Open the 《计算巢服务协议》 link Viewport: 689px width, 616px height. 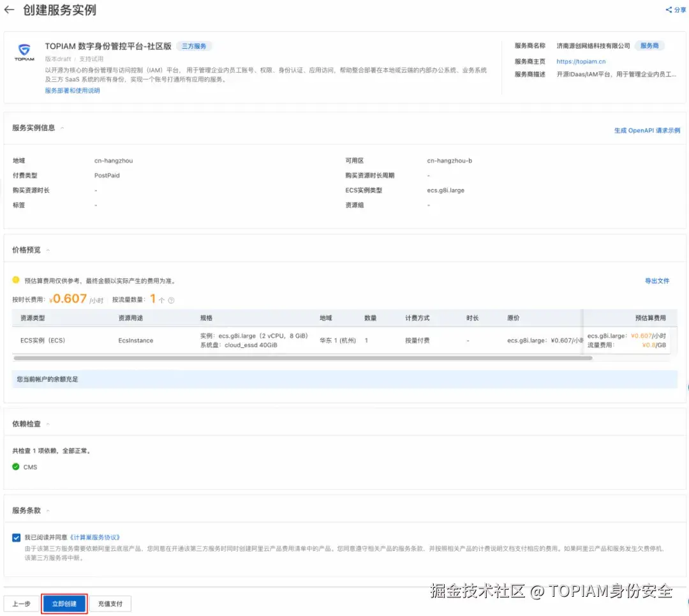point(94,537)
